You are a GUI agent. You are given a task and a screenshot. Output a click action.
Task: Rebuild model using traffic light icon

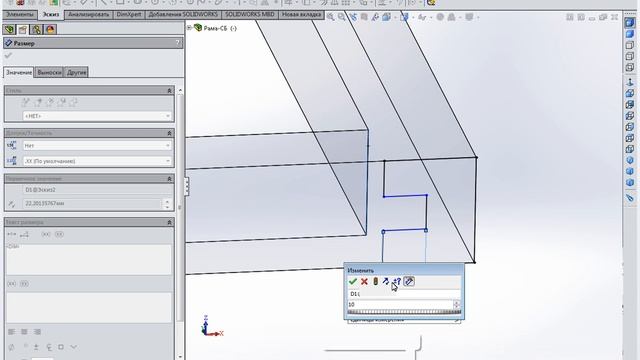[x=376, y=281]
